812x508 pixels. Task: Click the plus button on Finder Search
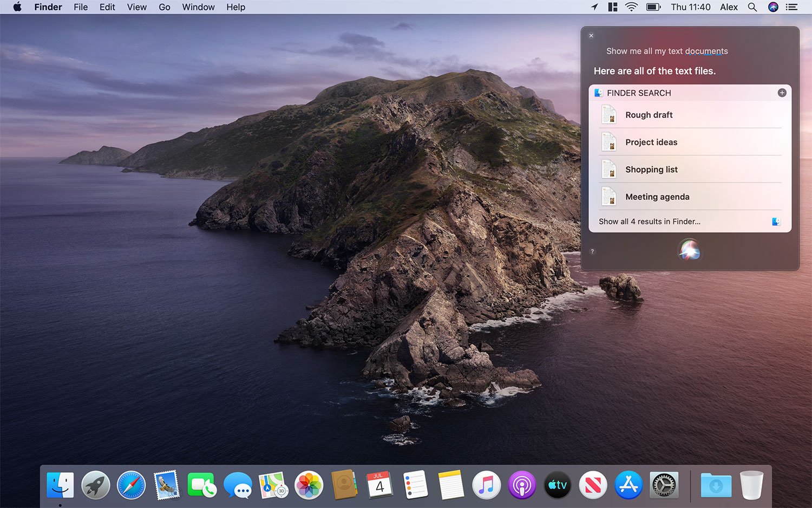point(782,93)
